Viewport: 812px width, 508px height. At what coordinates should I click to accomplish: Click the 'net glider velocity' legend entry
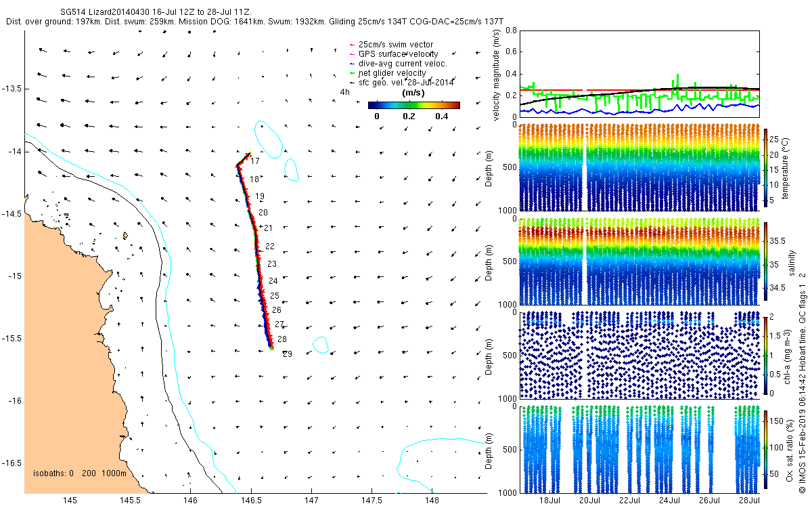click(x=388, y=73)
